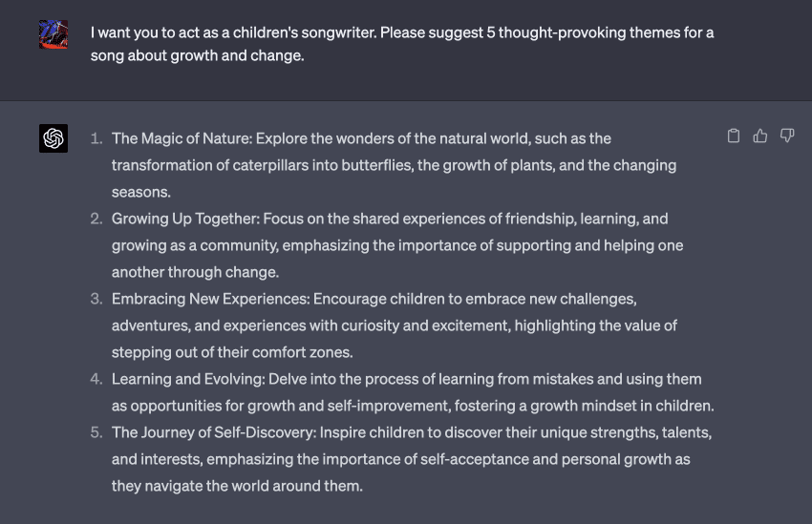This screenshot has width=812, height=524.
Task: Click the Embracing New Experiences theme text
Action: tap(395, 325)
